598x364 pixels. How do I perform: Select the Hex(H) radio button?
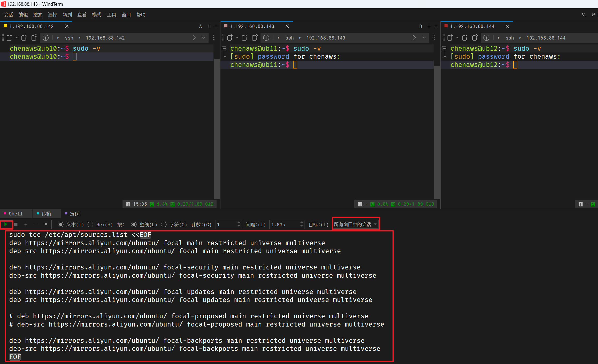pyautogui.click(x=90, y=224)
